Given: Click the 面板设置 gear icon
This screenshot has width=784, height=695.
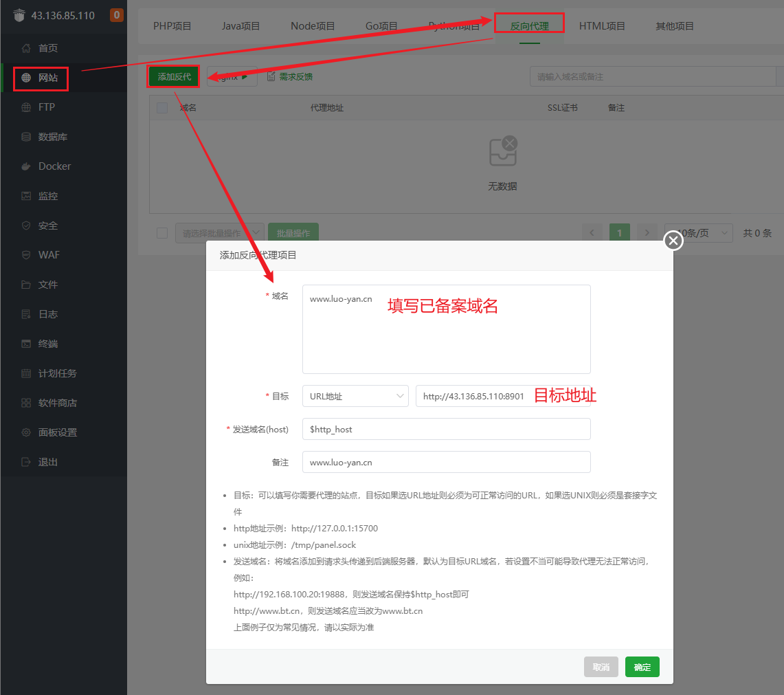Looking at the screenshot, I should tap(26, 432).
